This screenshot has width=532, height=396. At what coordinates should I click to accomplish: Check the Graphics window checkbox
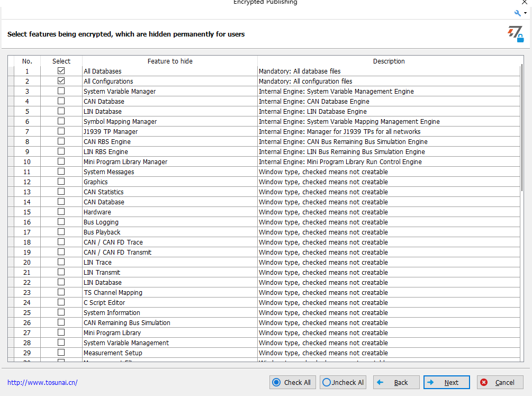(61, 182)
